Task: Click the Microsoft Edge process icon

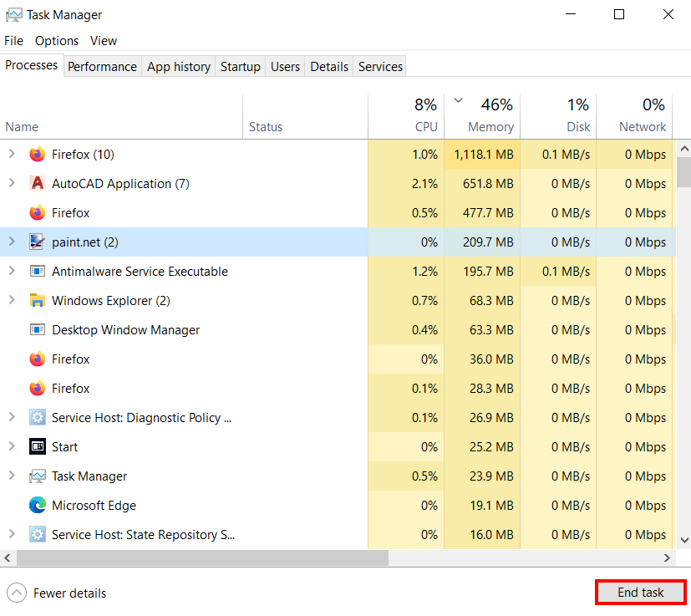Action: [x=38, y=506]
